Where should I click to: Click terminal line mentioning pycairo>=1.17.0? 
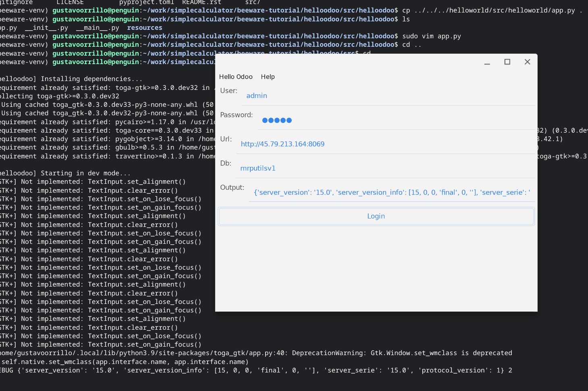[108, 122]
